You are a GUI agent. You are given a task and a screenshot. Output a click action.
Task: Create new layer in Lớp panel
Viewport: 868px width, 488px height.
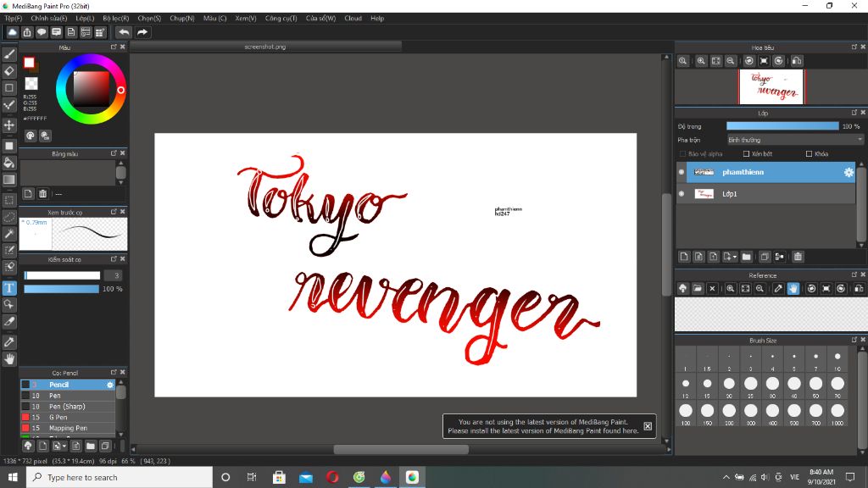coord(684,257)
